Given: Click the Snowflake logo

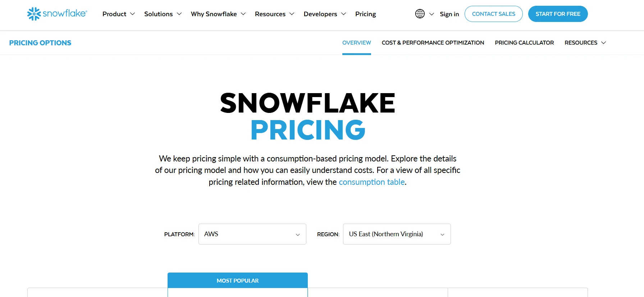Looking at the screenshot, I should pos(56,14).
